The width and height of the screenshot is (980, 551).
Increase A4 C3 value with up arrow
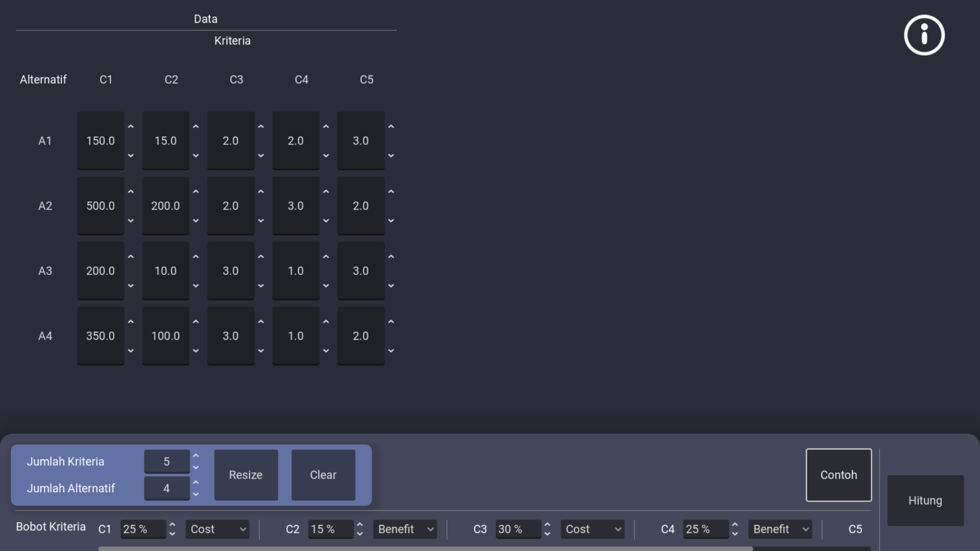(261, 322)
